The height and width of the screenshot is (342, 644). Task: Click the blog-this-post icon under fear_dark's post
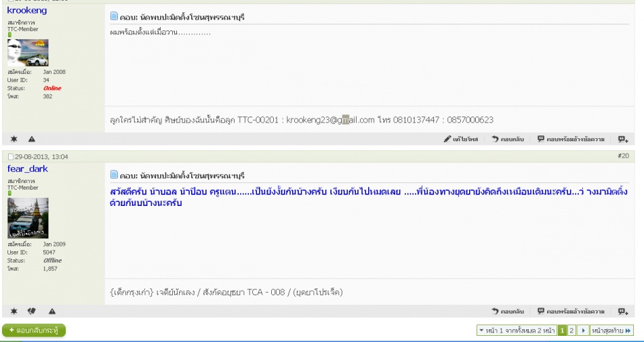tap(32, 311)
